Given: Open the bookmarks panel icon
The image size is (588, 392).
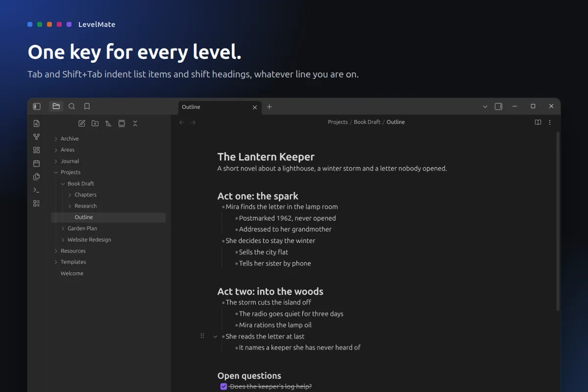Looking at the screenshot, I should click(87, 106).
